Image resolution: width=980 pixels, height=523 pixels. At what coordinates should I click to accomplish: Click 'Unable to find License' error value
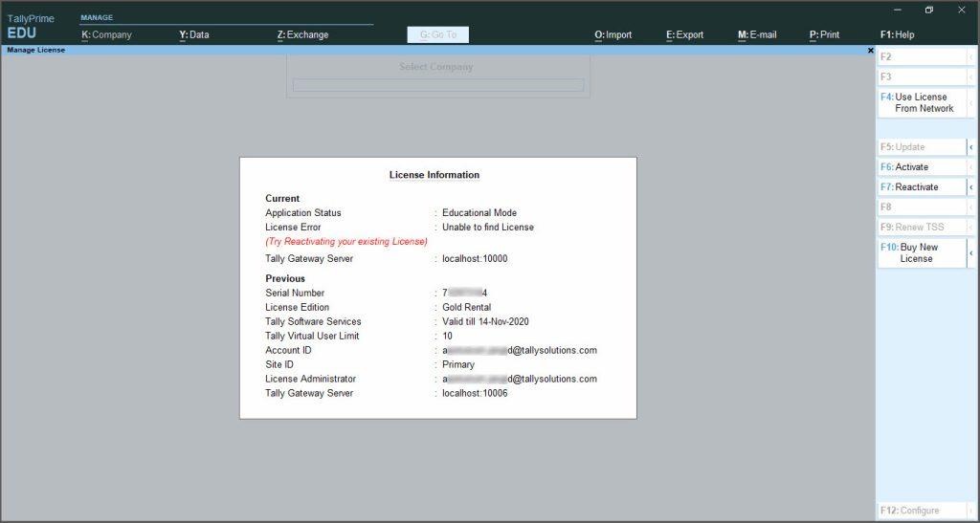pos(488,228)
